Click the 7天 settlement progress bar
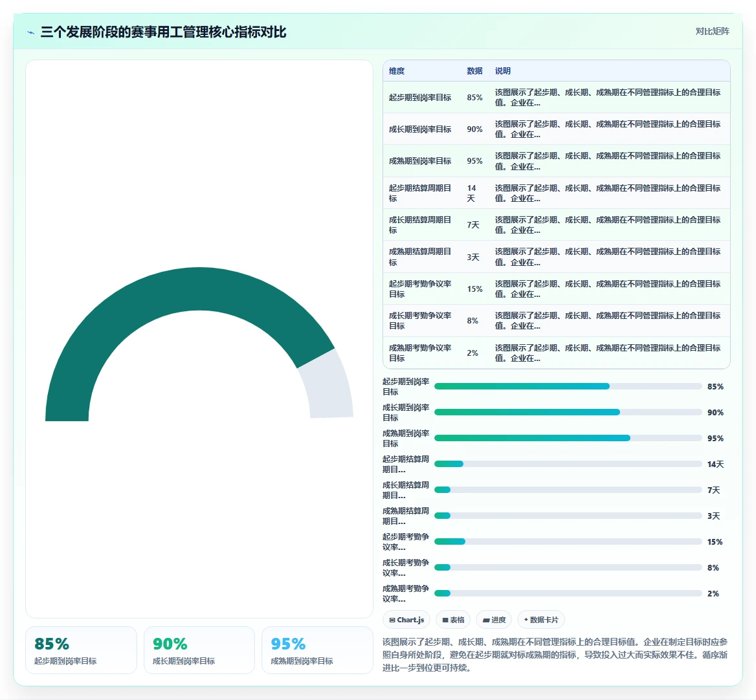Image resolution: width=756 pixels, height=700 pixels. [x=568, y=490]
